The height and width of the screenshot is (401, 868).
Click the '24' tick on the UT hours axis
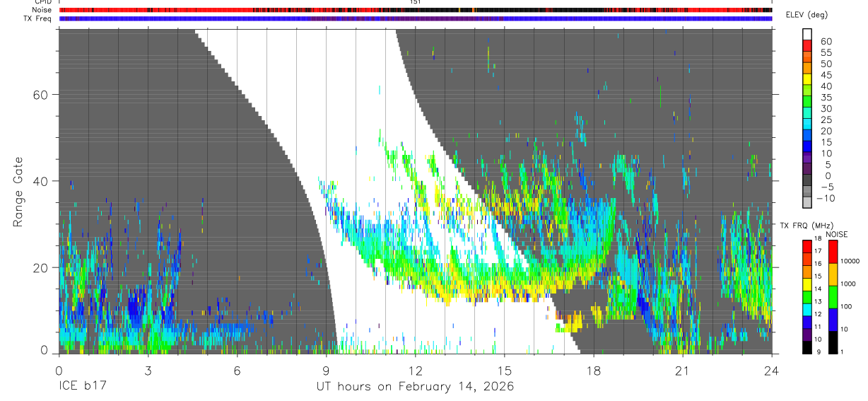point(771,370)
